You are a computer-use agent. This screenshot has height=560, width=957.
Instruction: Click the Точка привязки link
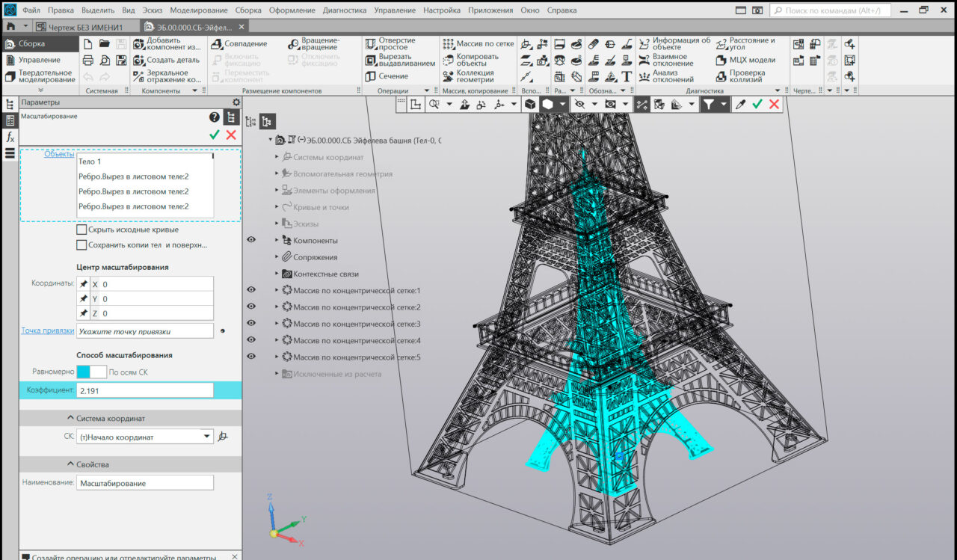click(x=47, y=330)
